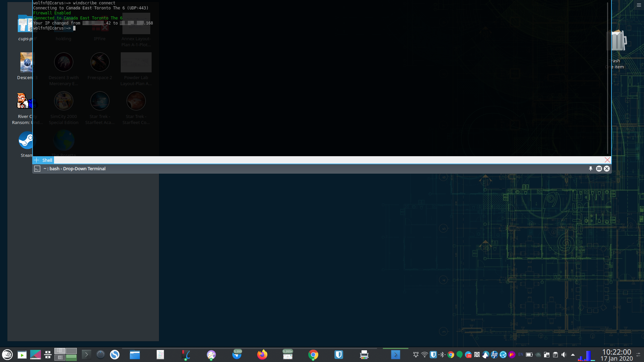Image resolution: width=644 pixels, height=362 pixels.
Task: Toggle the Bluetooth tray icon
Action: (x=442, y=355)
